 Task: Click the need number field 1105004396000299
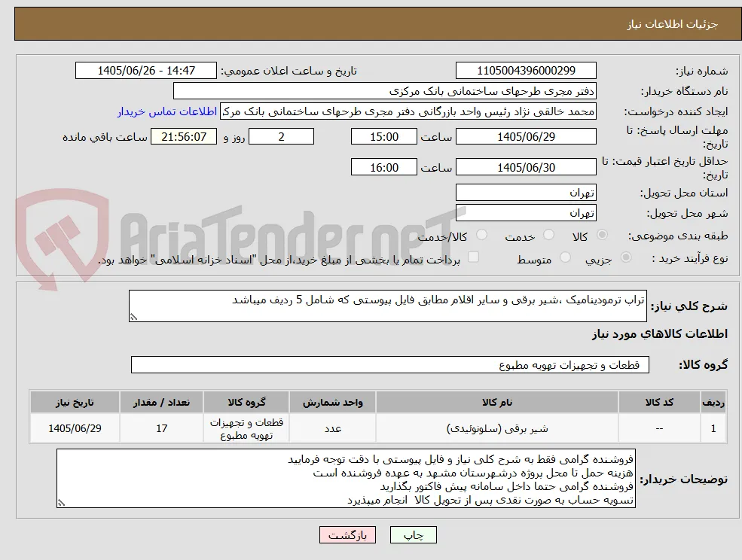tap(526, 71)
